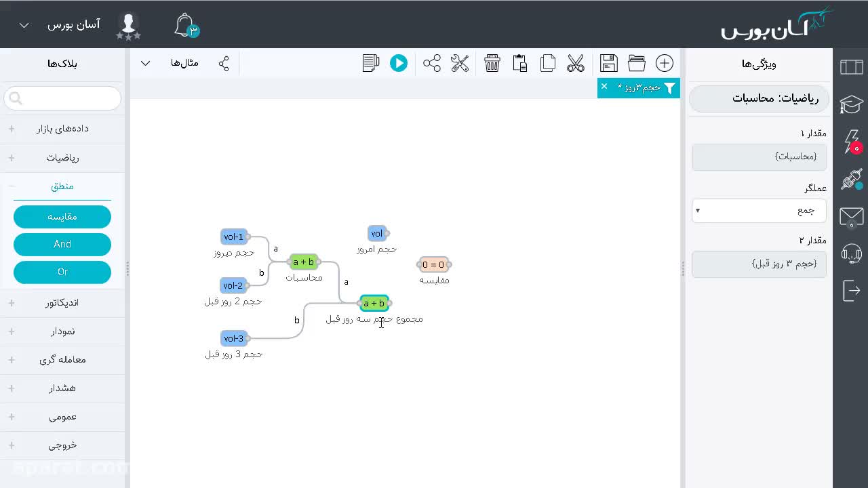Copy selected block with the copy icon
Image resolution: width=868 pixels, height=488 pixels.
tap(548, 63)
